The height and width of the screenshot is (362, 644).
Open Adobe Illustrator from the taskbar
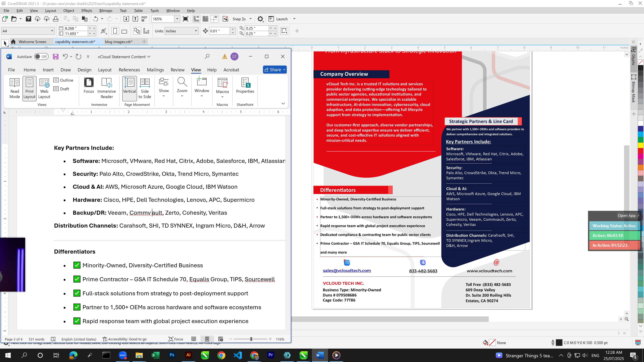point(189,355)
